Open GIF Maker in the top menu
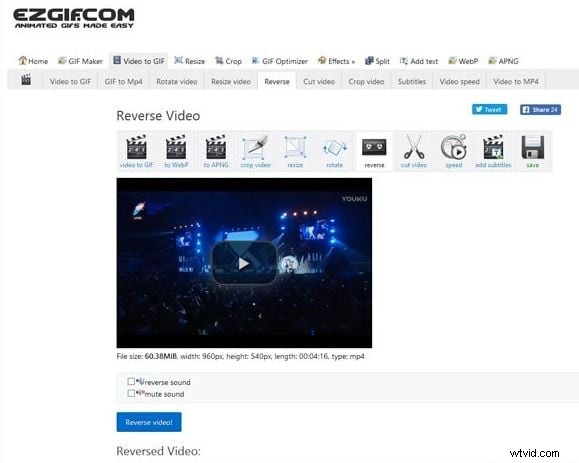 point(80,61)
